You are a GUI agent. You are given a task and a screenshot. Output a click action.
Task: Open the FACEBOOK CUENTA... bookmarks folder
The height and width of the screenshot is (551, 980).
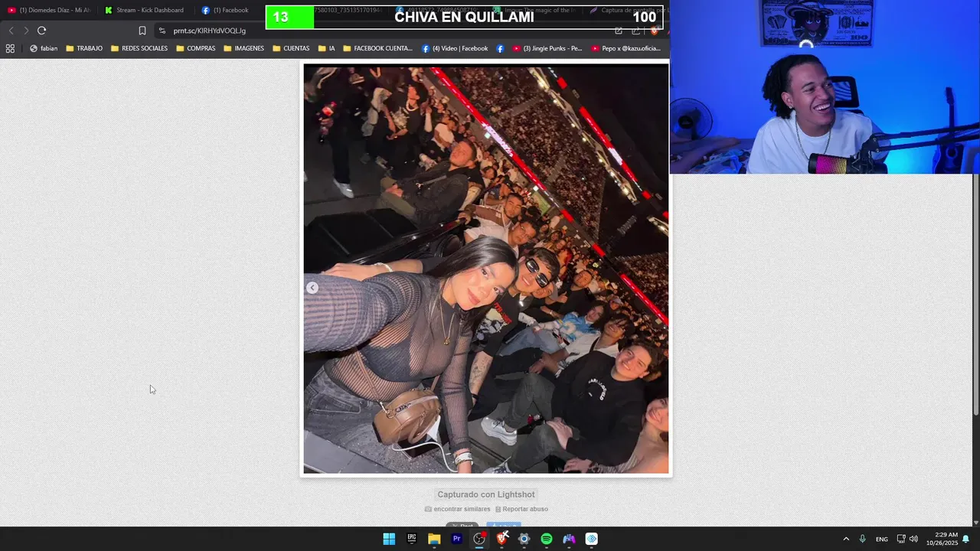click(377, 48)
